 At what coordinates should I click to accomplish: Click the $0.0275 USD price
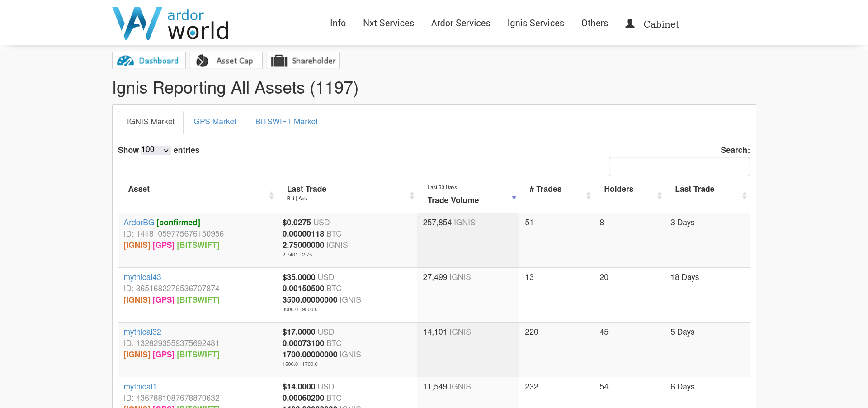click(306, 223)
